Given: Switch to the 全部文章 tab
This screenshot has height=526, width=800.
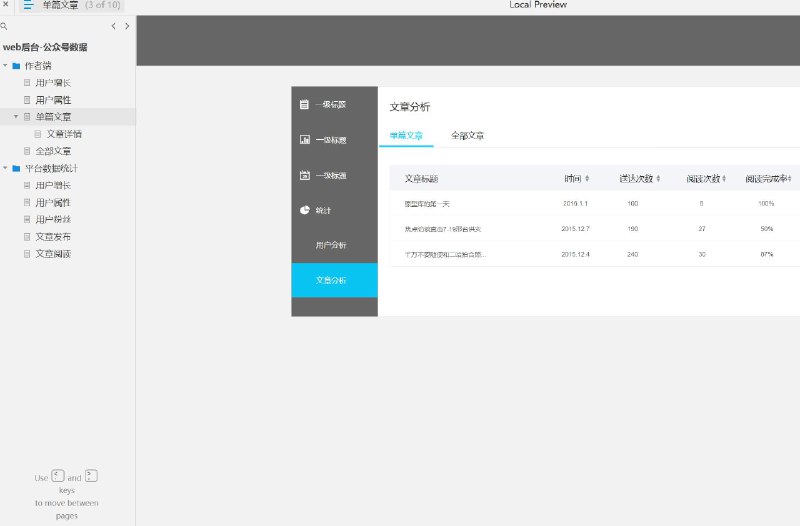Looking at the screenshot, I should (467, 136).
